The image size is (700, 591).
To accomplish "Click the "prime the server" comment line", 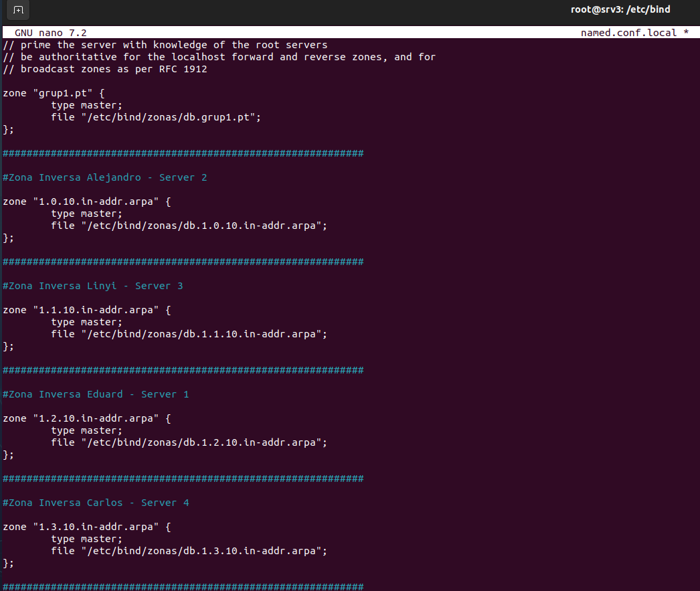I will pyautogui.click(x=165, y=45).
